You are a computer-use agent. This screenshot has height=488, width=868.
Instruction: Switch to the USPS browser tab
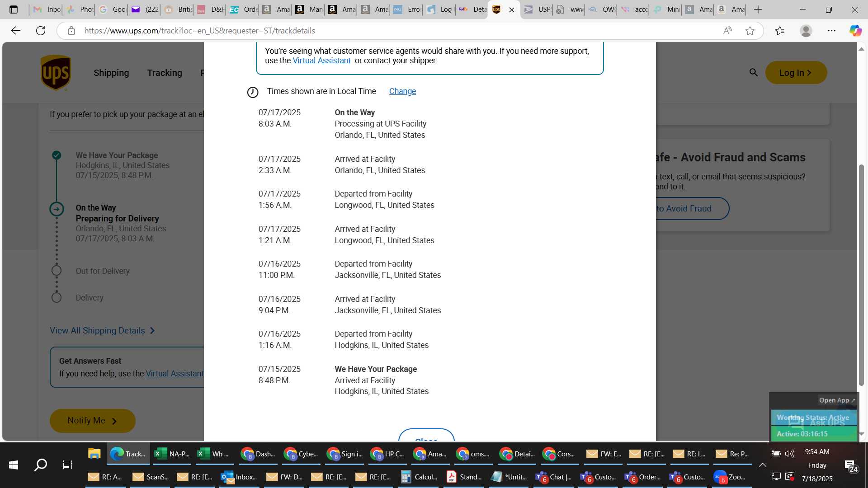click(x=537, y=9)
